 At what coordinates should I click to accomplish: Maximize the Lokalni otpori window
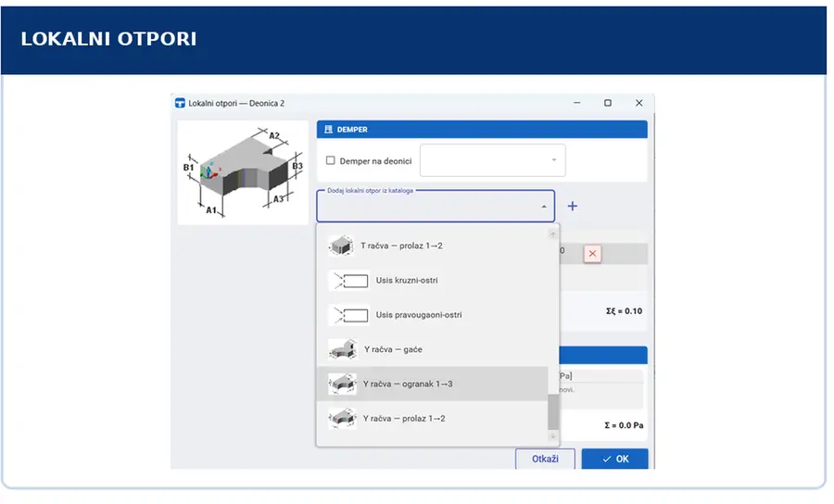[x=608, y=103]
